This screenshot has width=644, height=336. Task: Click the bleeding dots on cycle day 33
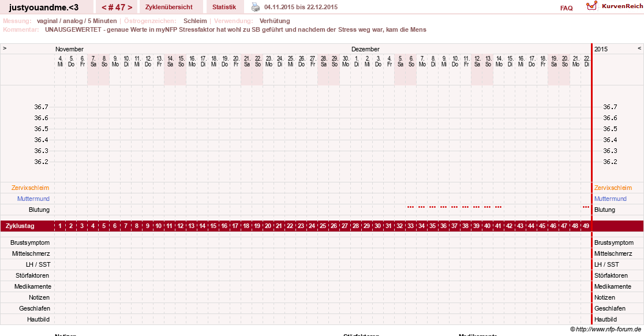[410, 207]
